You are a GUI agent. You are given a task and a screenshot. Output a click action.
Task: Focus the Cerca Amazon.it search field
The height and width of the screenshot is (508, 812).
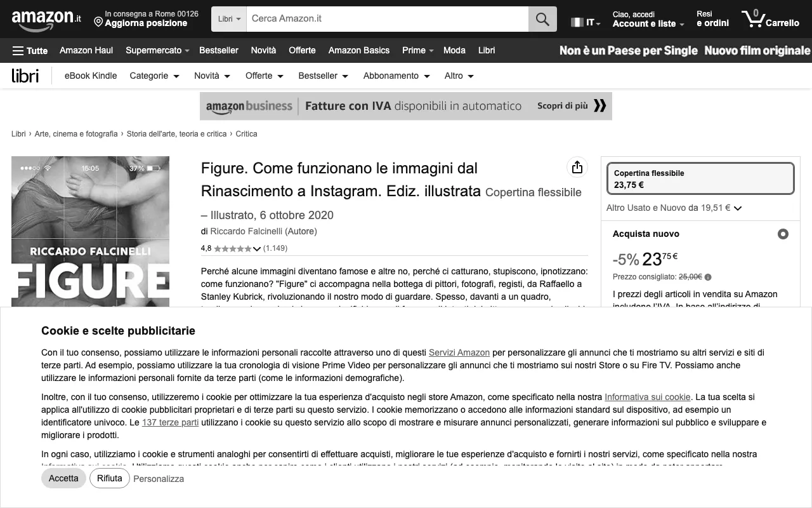pos(387,19)
